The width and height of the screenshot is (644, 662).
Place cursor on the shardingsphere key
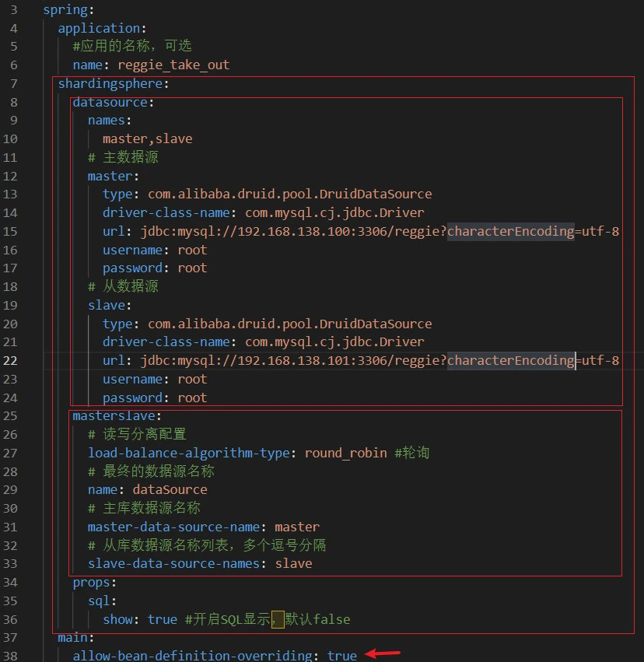pos(110,83)
